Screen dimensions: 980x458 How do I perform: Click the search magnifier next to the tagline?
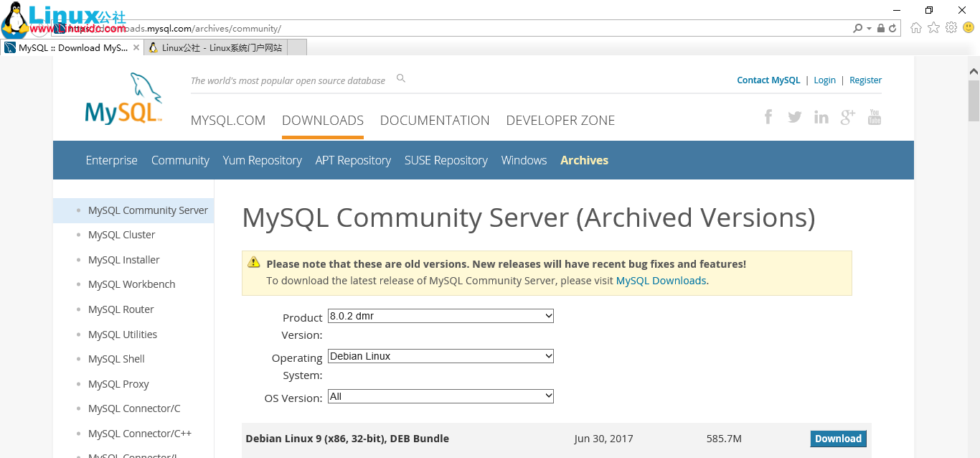[400, 78]
